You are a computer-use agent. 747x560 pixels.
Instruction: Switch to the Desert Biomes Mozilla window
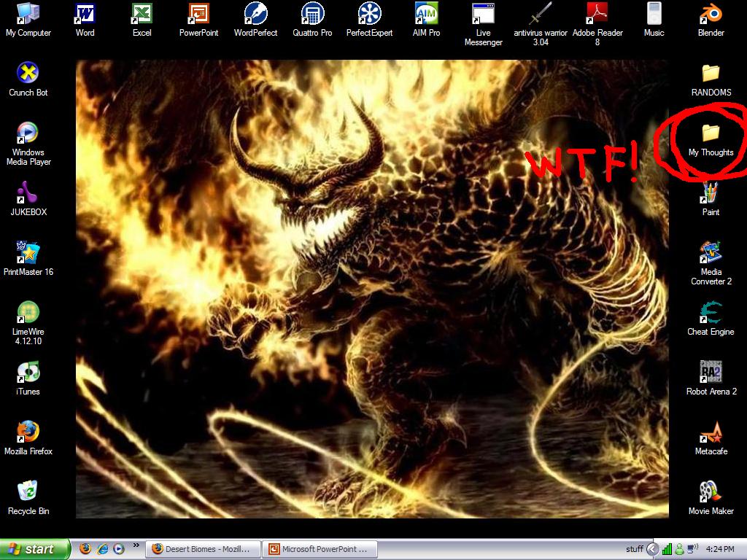tap(204, 549)
